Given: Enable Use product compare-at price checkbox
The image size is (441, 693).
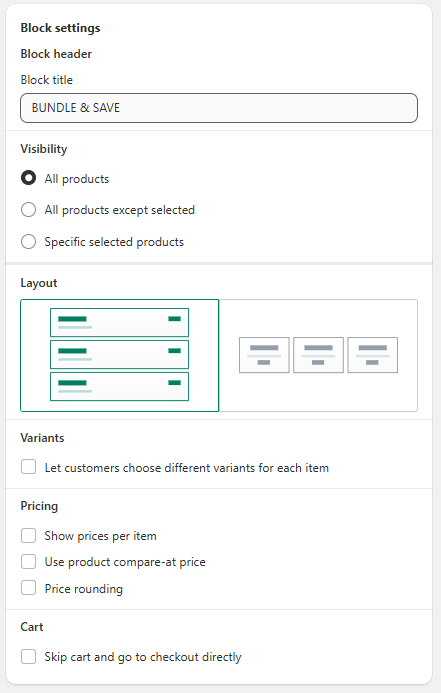Looking at the screenshot, I should 28,562.
